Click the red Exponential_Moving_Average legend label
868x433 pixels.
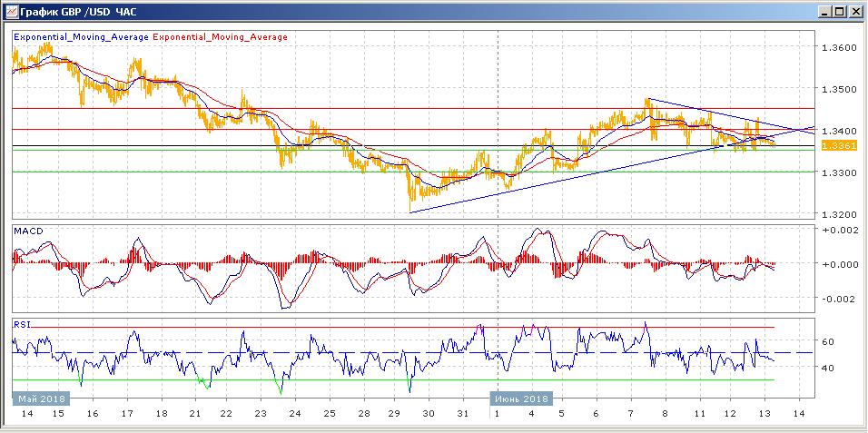point(220,37)
